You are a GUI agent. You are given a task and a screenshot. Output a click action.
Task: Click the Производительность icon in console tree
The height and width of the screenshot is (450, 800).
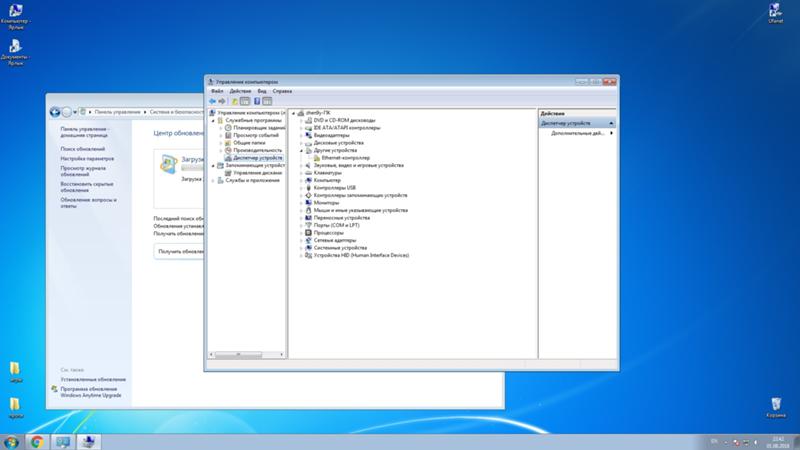tap(228, 151)
